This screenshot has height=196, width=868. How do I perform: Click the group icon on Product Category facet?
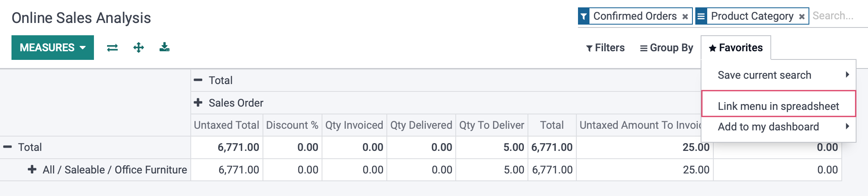(x=701, y=16)
